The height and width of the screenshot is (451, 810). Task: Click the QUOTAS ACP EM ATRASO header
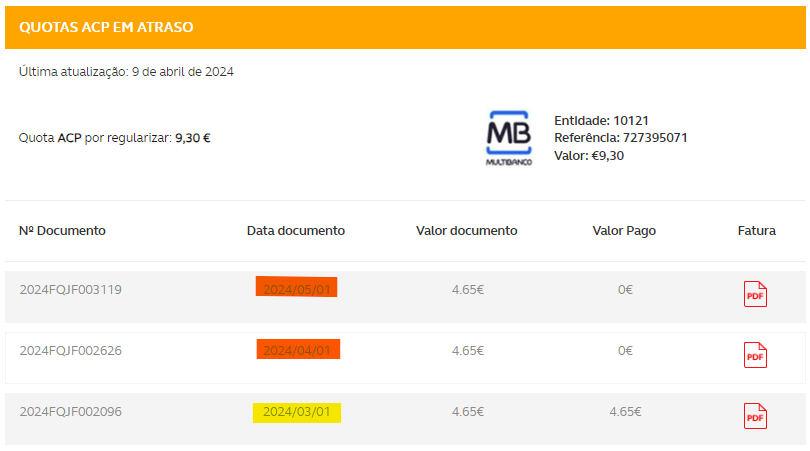click(107, 27)
